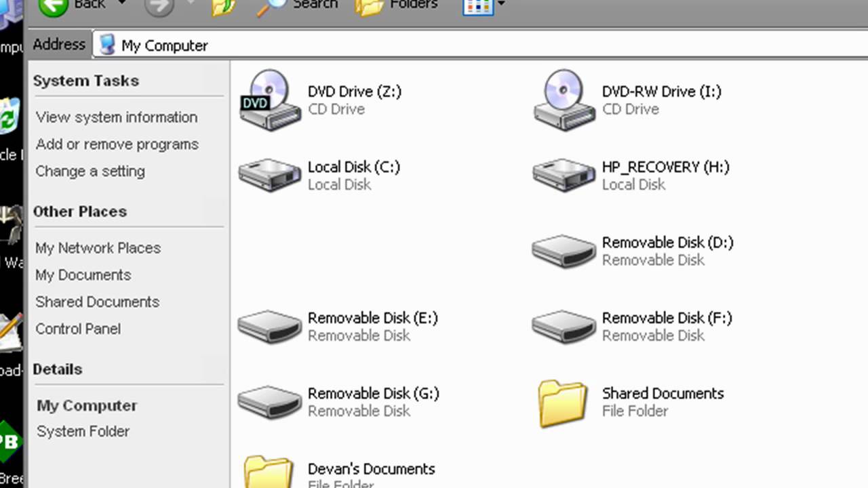Screen dimensions: 868x488
Task: Open the DVD Drive (Z:) item
Action: tap(321, 100)
